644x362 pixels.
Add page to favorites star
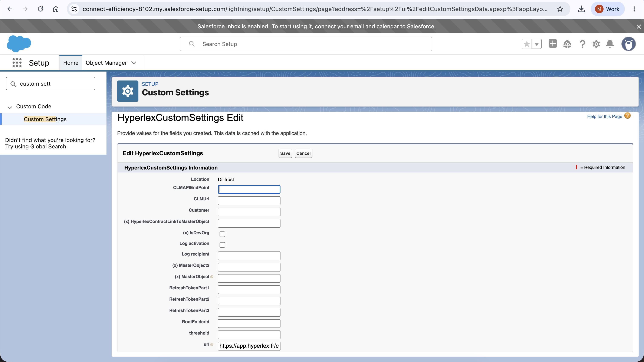click(527, 44)
